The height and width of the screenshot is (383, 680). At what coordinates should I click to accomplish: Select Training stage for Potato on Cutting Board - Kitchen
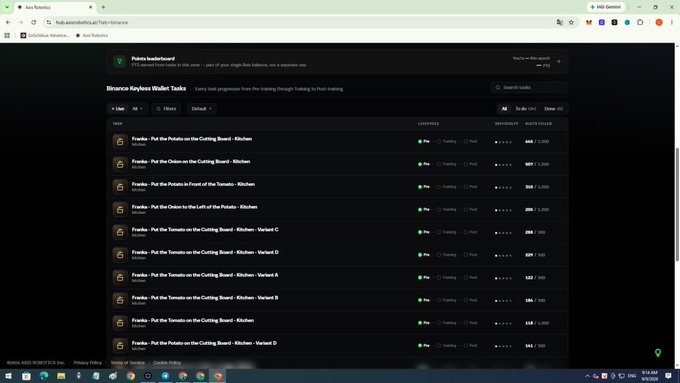tap(447, 141)
